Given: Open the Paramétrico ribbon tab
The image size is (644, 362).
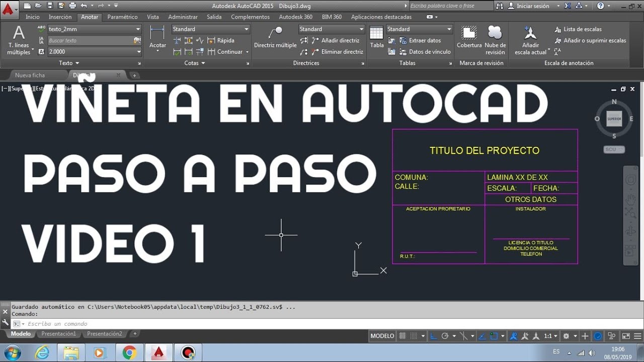Looking at the screenshot, I should coord(122,17).
